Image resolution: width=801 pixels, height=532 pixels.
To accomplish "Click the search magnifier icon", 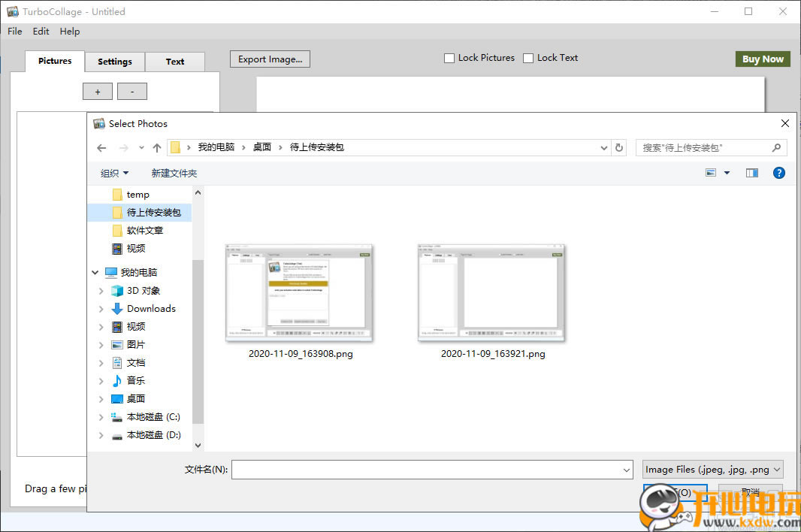I will click(x=776, y=148).
